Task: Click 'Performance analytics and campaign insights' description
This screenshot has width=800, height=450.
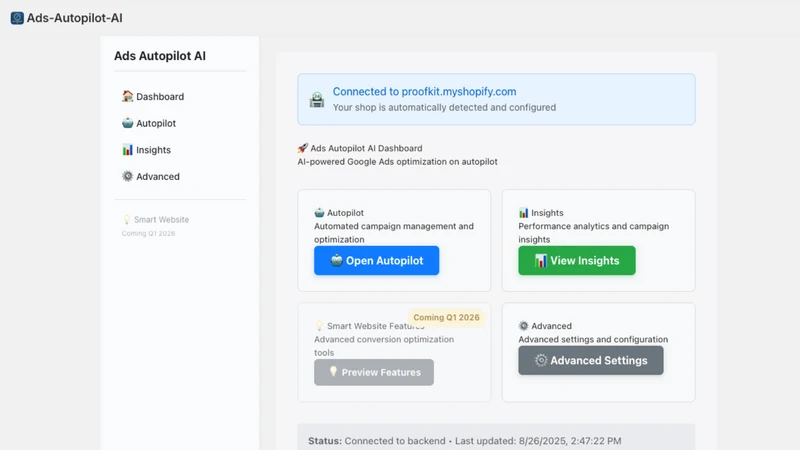Action: pyautogui.click(x=593, y=233)
